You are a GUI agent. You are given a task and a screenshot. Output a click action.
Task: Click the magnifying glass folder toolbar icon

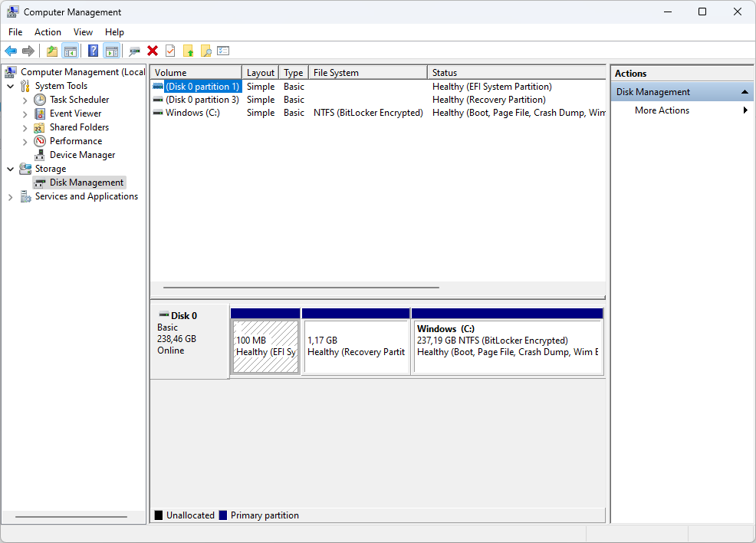[205, 51]
